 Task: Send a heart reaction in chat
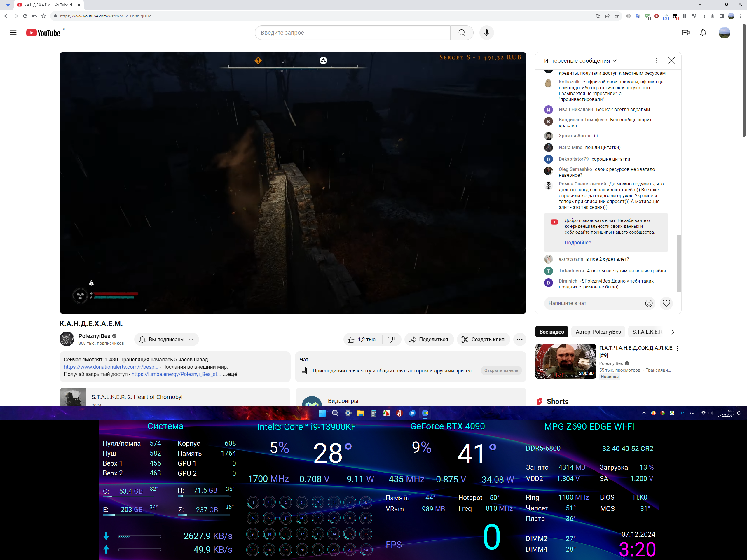point(666,303)
